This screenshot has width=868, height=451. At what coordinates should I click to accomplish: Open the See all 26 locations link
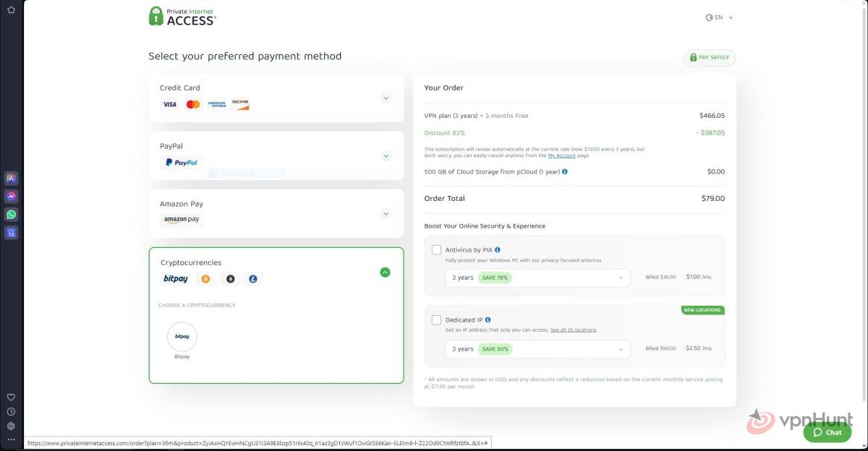(573, 330)
